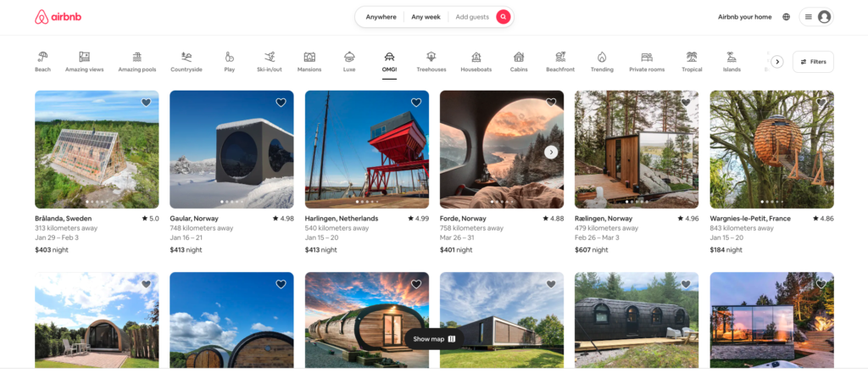Viewport: 868px width, 373px height.
Task: Click the Airbnb your home link
Action: tap(744, 17)
